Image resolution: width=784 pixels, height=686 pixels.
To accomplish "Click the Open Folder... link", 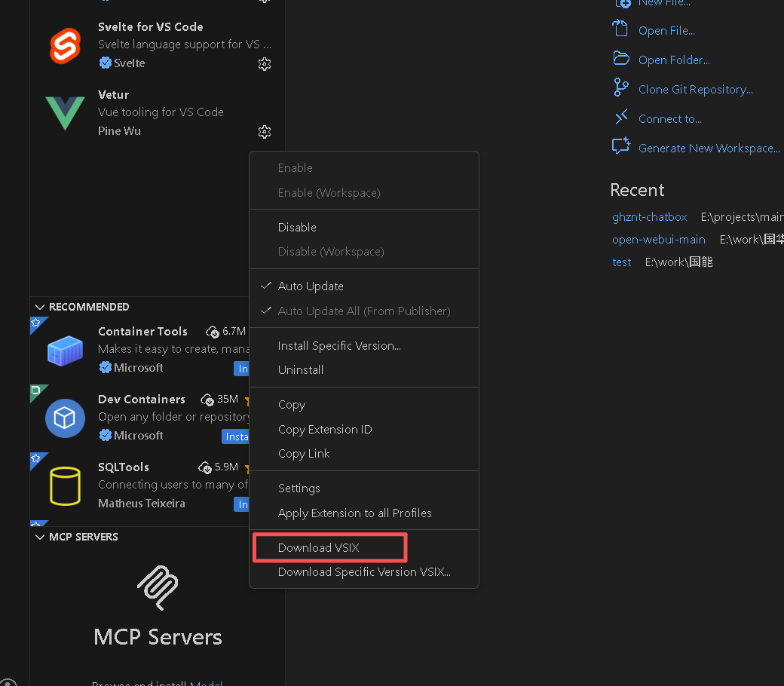I will tap(674, 60).
